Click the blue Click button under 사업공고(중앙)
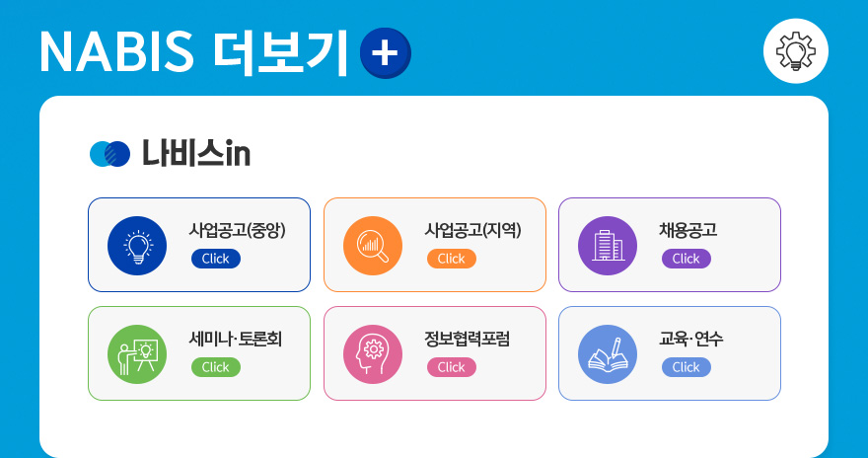The height and width of the screenshot is (458, 868). tap(216, 259)
